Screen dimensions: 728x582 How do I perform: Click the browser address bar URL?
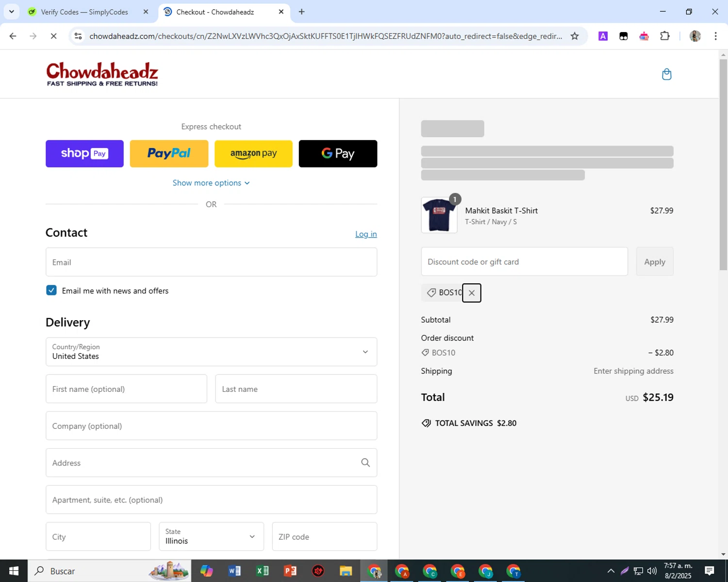click(326, 36)
